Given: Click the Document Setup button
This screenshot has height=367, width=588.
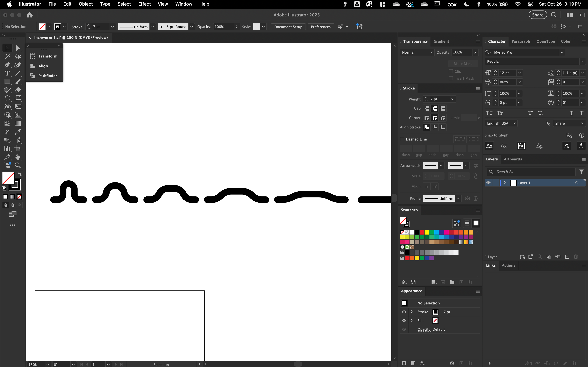Looking at the screenshot, I should pos(288,27).
